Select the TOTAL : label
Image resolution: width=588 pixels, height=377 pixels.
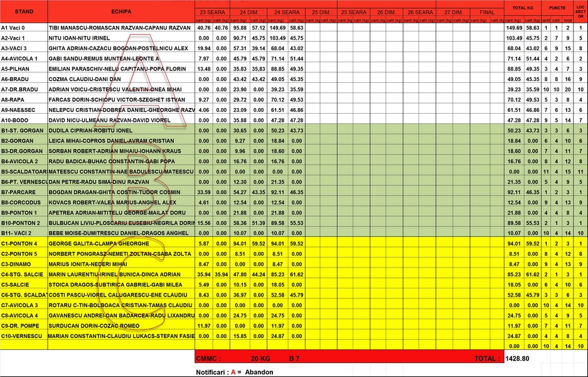tap(487, 359)
